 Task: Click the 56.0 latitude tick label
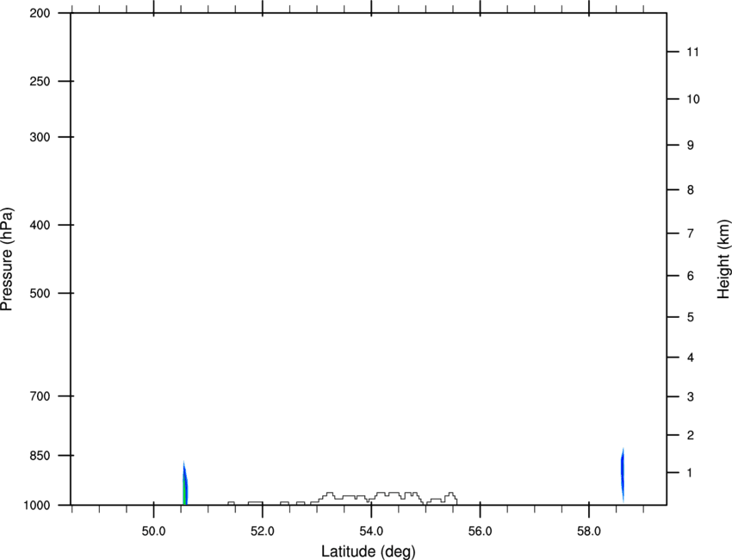click(481, 532)
